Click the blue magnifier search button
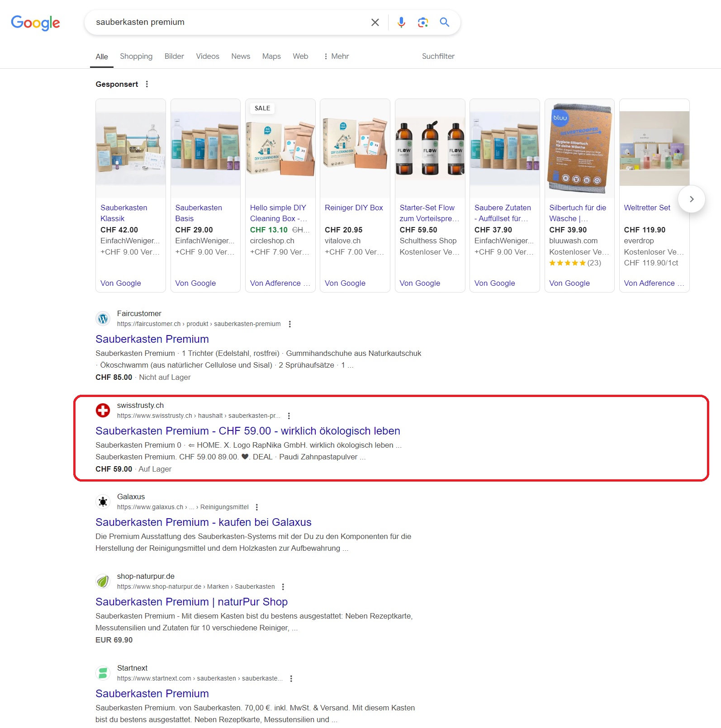721x728 pixels. (x=445, y=22)
